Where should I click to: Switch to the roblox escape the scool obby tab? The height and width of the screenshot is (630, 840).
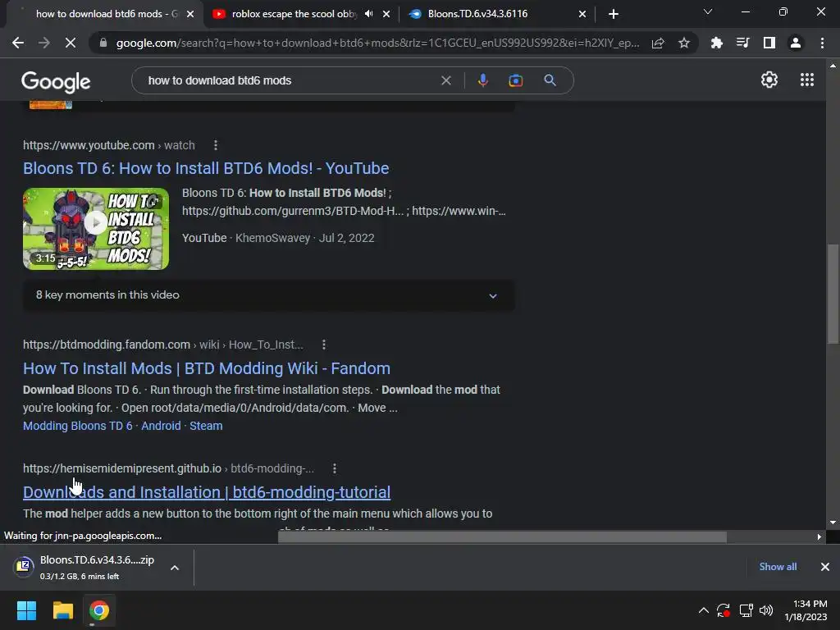click(294, 14)
